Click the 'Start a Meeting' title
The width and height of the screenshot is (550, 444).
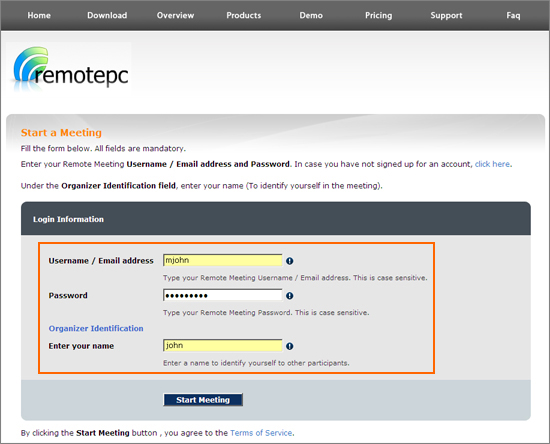click(x=61, y=133)
